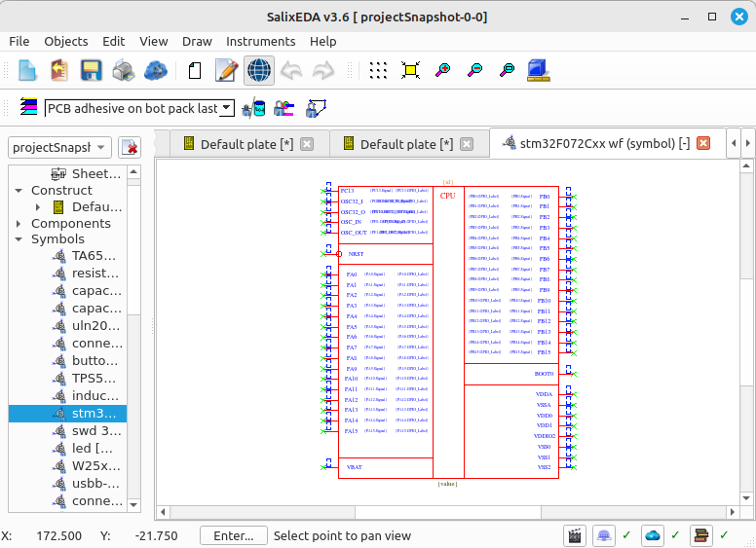
Task: Click the padlock with polygon icon
Action: [316, 108]
